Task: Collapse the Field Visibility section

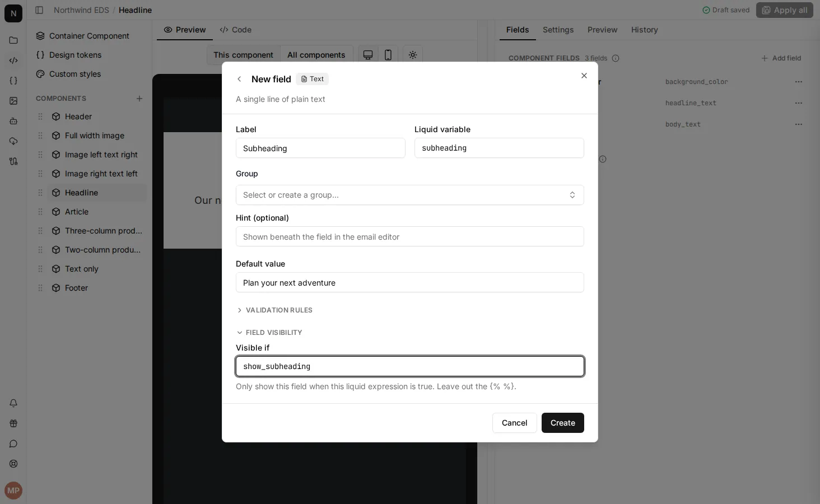Action: [269, 333]
